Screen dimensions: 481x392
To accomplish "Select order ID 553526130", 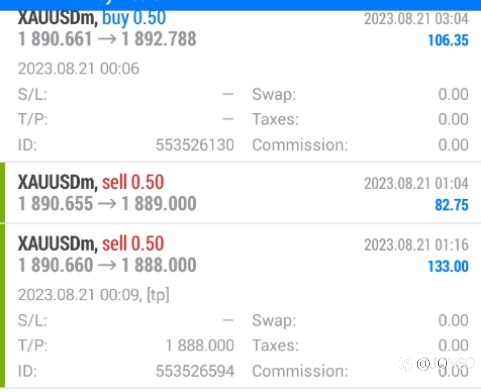I will 195,145.
